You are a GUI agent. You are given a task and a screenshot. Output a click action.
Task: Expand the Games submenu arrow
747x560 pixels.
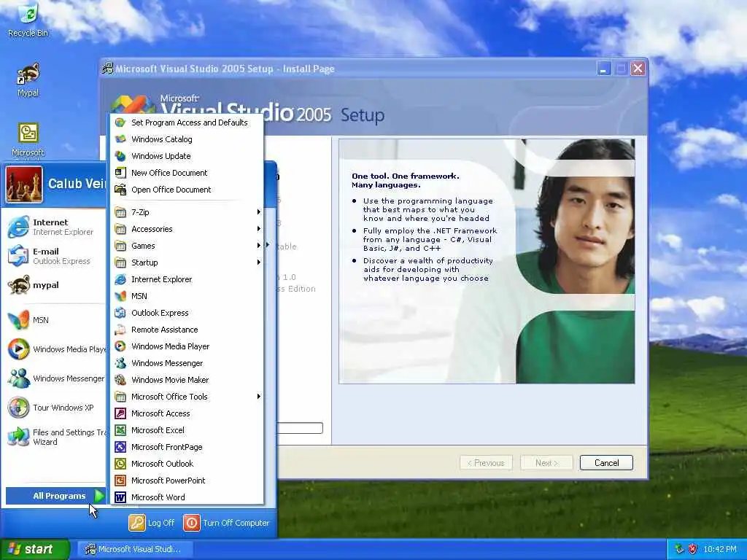pos(259,245)
